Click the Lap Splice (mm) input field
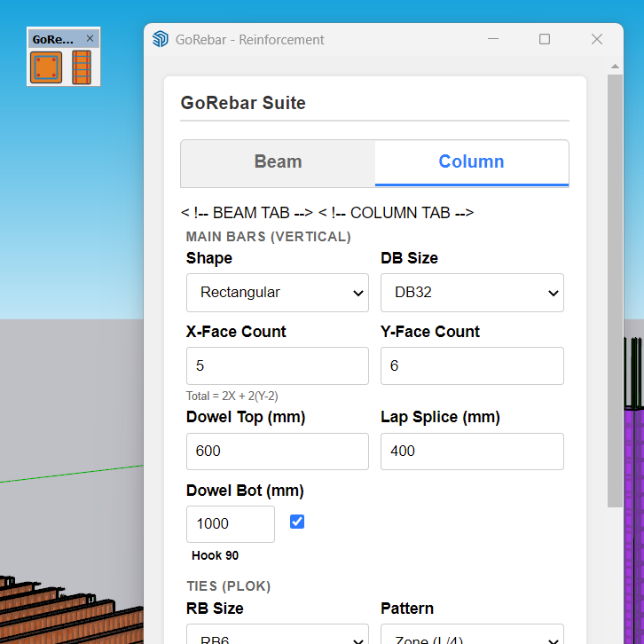The width and height of the screenshot is (644, 644). pos(472,451)
